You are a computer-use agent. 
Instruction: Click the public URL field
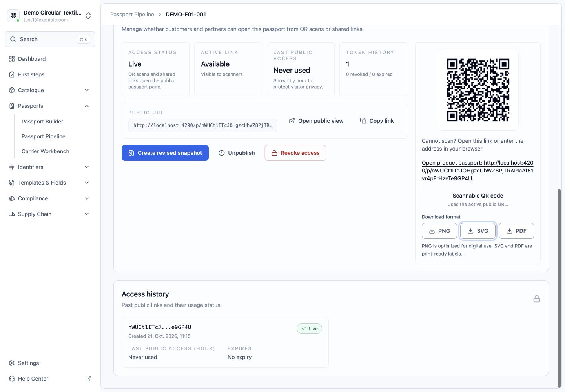click(x=203, y=125)
